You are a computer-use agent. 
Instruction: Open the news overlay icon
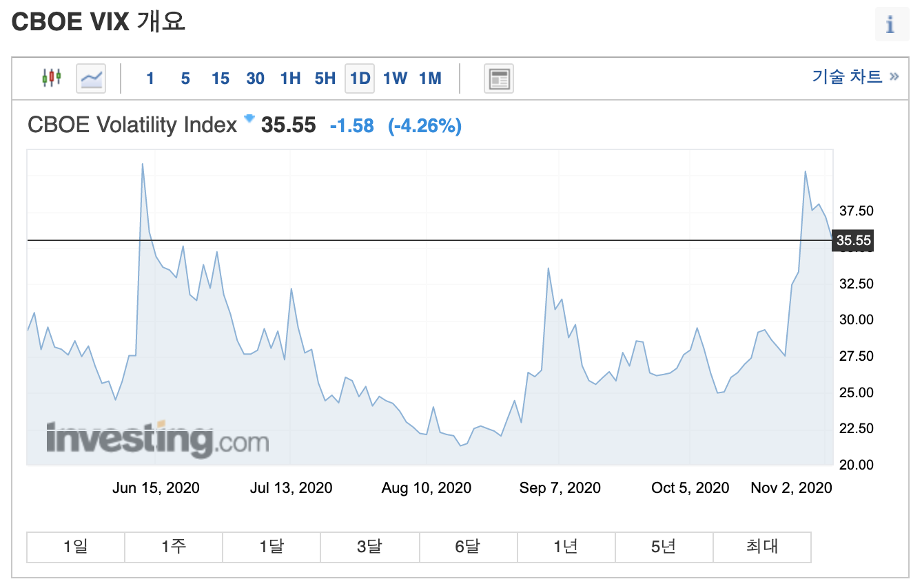click(x=499, y=78)
